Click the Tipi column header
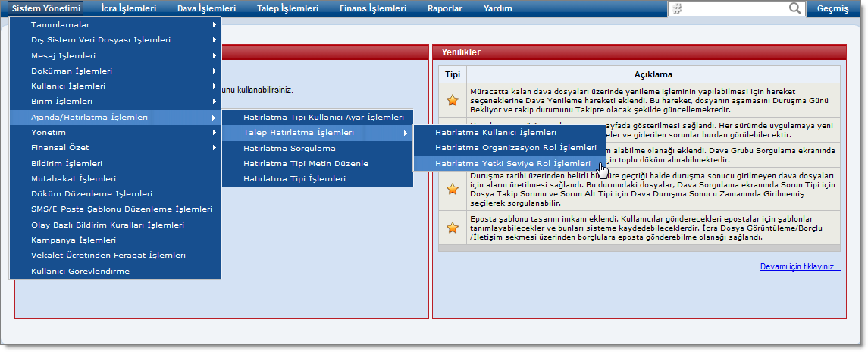Viewport: 868px width, 352px height. click(x=453, y=74)
